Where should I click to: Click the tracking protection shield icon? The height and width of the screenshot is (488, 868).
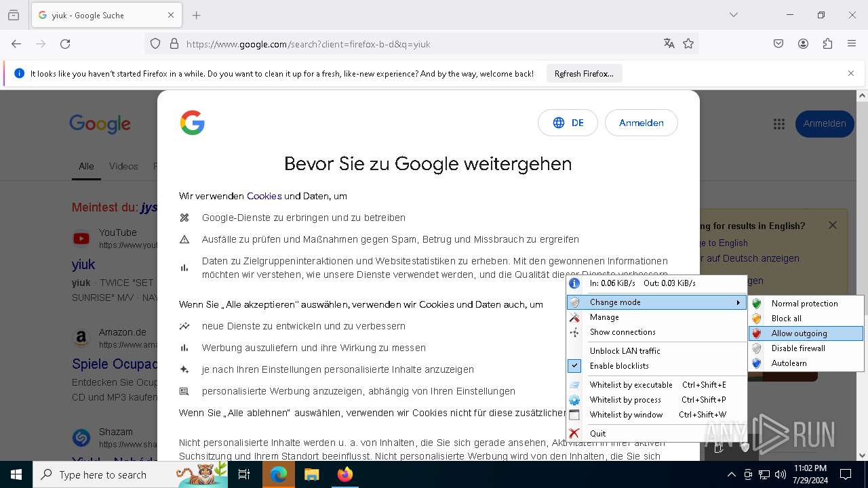155,44
